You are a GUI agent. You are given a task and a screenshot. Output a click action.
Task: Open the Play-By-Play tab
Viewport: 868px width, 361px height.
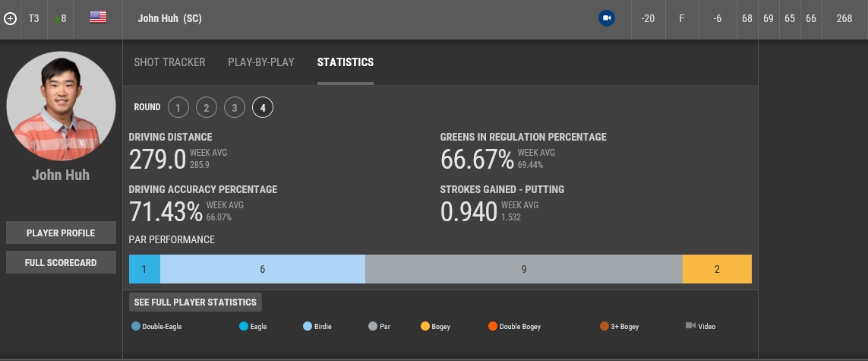[x=261, y=62]
